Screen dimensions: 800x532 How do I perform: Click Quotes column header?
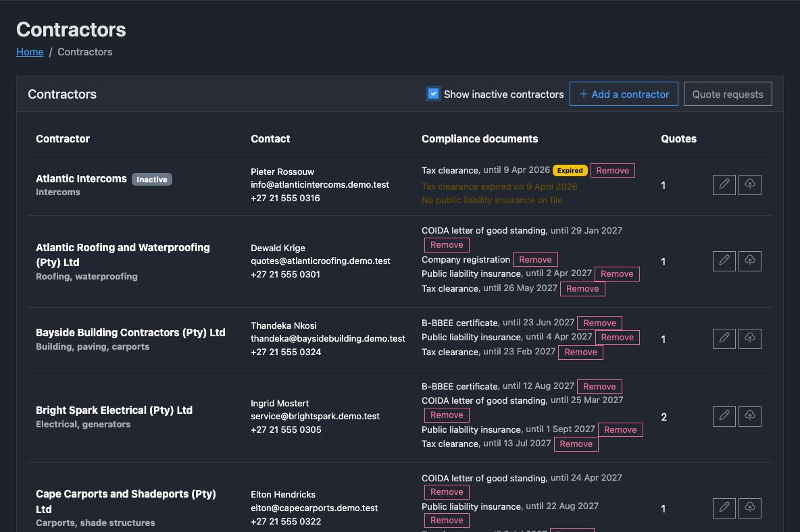[x=678, y=138]
